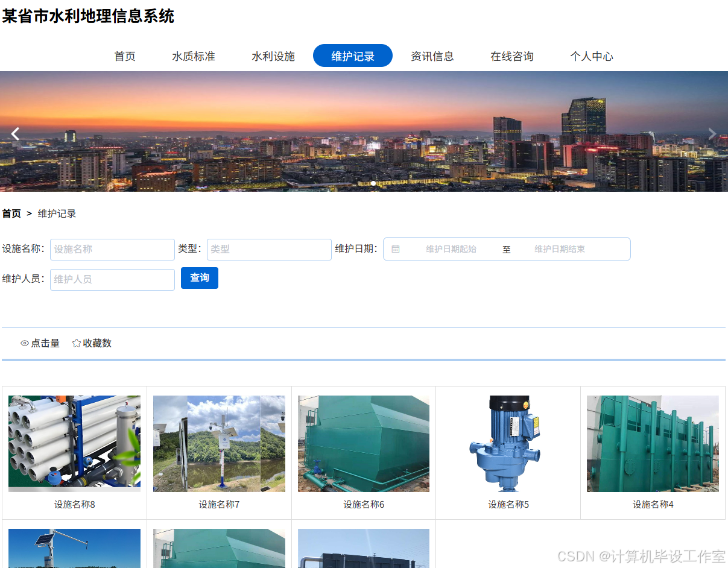Open the 设施名称4 thumbnail image
This screenshot has width=728, height=568.
click(x=653, y=444)
